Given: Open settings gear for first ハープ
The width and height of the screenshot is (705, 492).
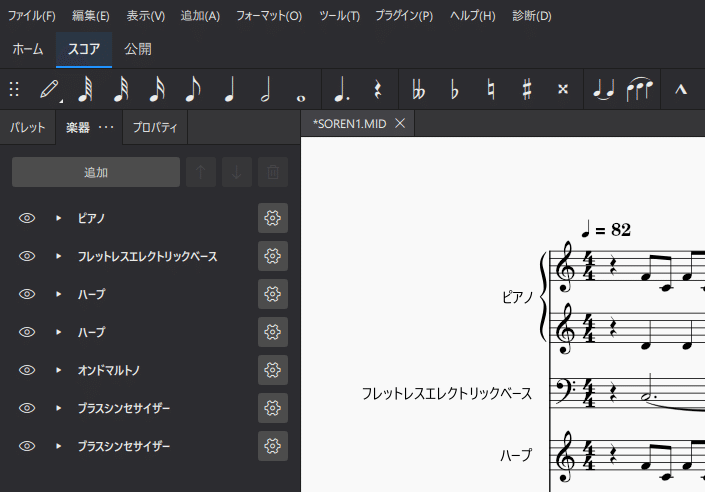Looking at the screenshot, I should (x=273, y=294).
